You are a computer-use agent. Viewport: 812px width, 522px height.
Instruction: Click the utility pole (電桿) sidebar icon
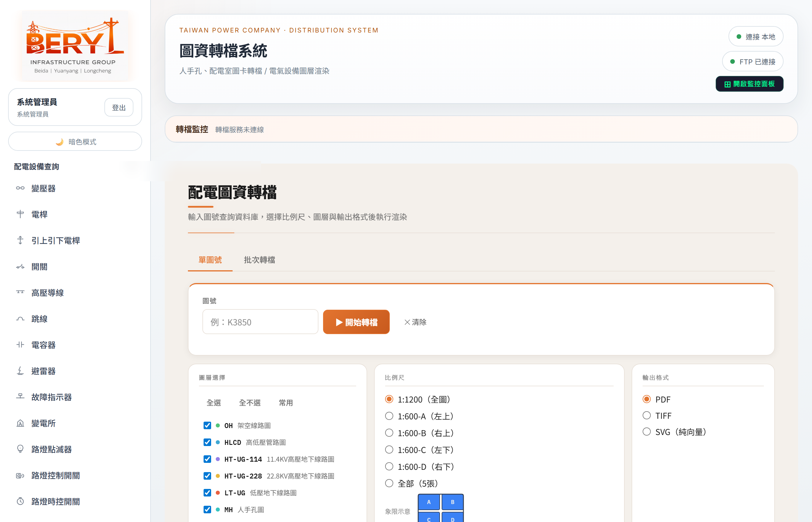coord(20,214)
